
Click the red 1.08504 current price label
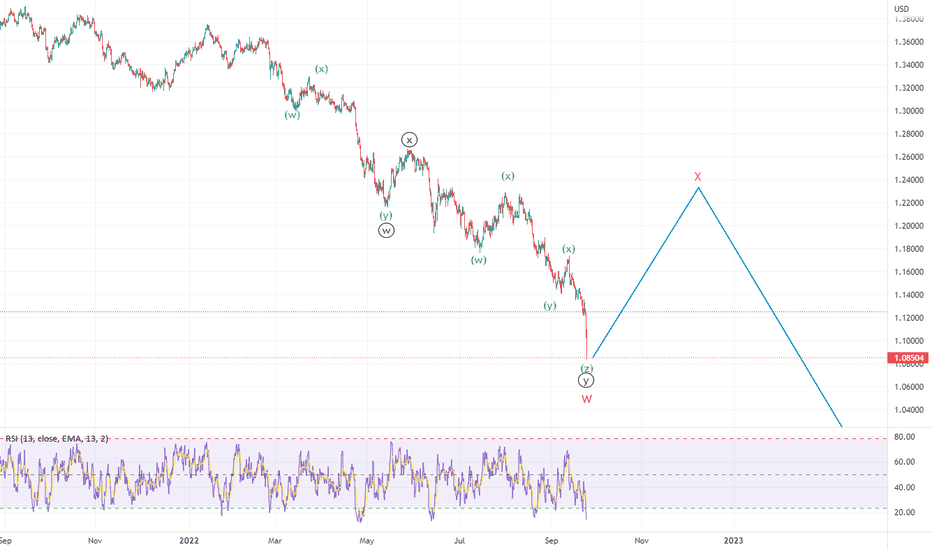(908, 358)
